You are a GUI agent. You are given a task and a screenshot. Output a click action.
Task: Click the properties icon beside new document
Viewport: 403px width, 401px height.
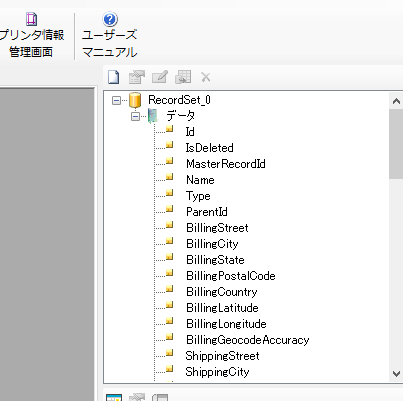(x=137, y=77)
